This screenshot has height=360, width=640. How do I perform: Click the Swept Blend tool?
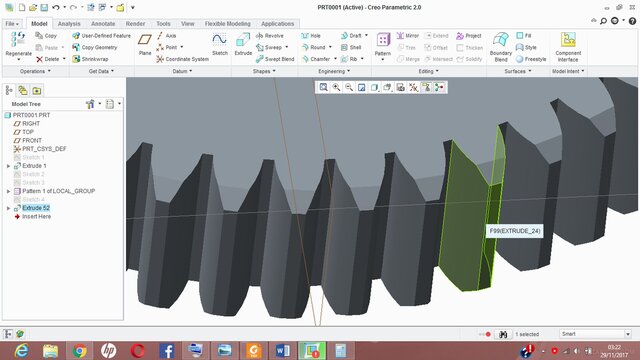[275, 59]
